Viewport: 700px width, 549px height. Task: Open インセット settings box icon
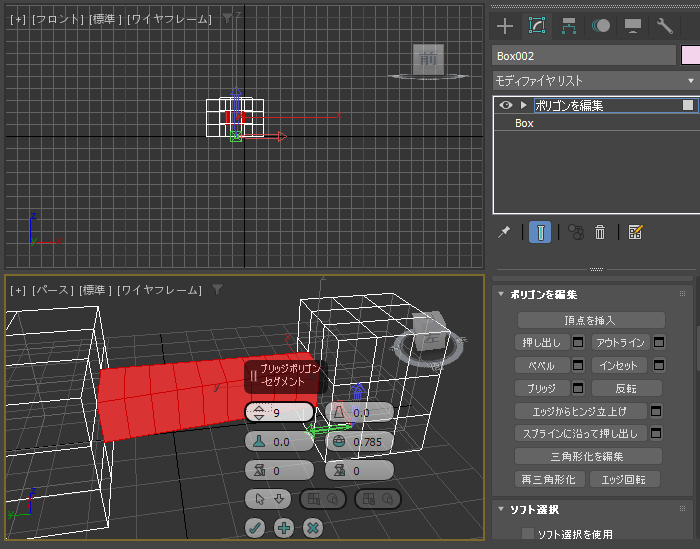659,366
